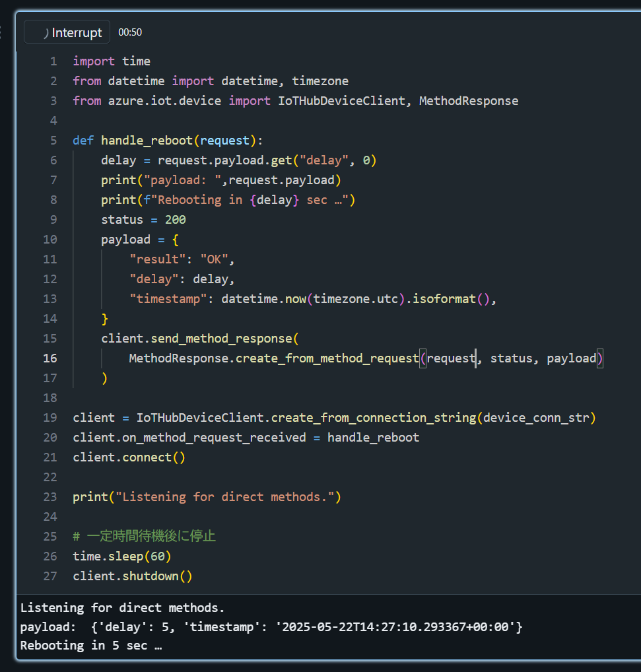641x672 pixels.
Task: Click the 'time.sleep(60)' line
Action: [x=122, y=556]
